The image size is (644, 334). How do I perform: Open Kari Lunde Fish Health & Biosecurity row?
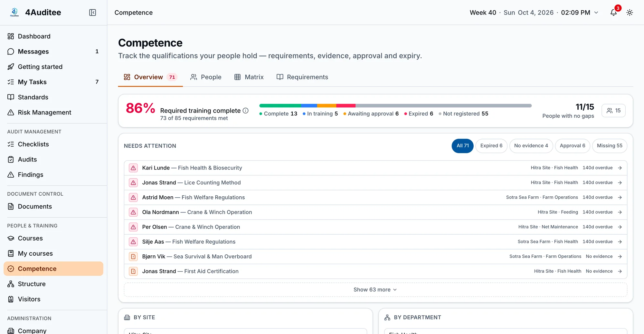click(x=375, y=168)
